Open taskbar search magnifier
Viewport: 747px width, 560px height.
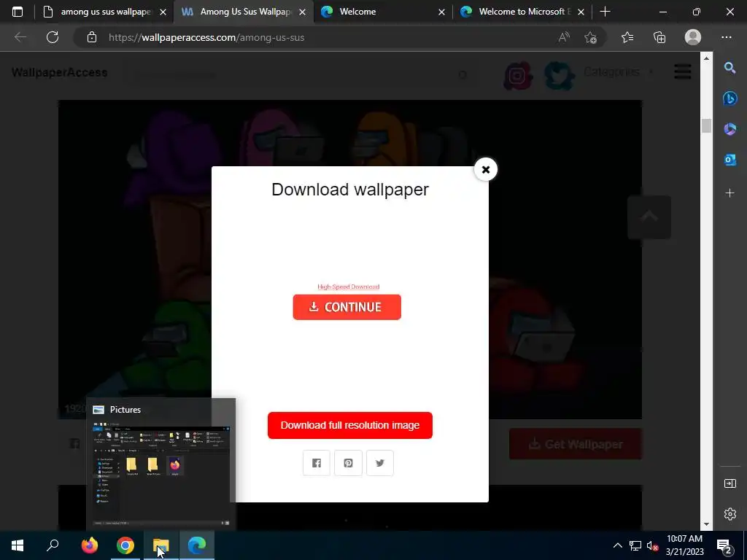pos(53,545)
